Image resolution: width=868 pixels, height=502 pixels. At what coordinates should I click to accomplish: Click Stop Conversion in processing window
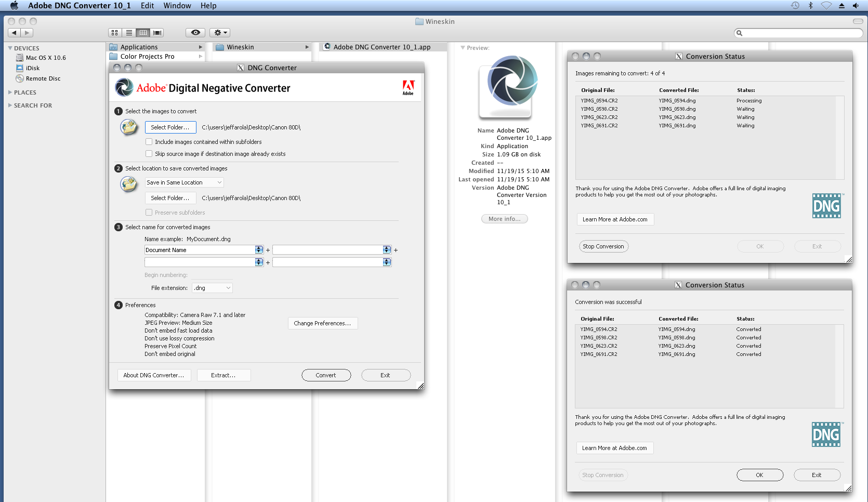(x=603, y=246)
